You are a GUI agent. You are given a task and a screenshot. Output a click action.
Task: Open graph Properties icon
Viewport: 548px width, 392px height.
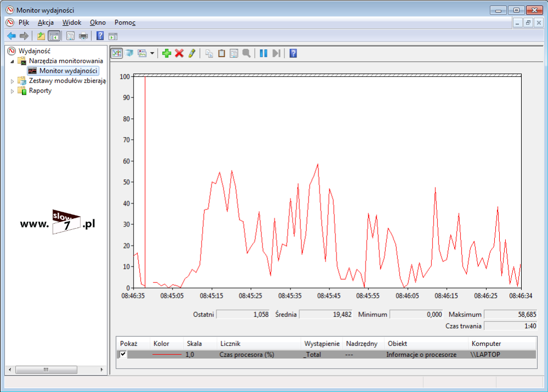coord(234,53)
